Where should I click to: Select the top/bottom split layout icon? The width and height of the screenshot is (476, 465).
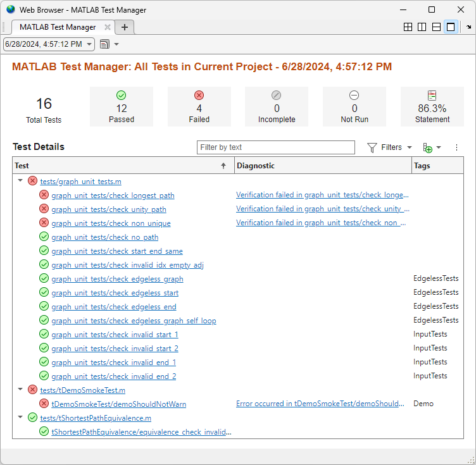pyautogui.click(x=436, y=27)
